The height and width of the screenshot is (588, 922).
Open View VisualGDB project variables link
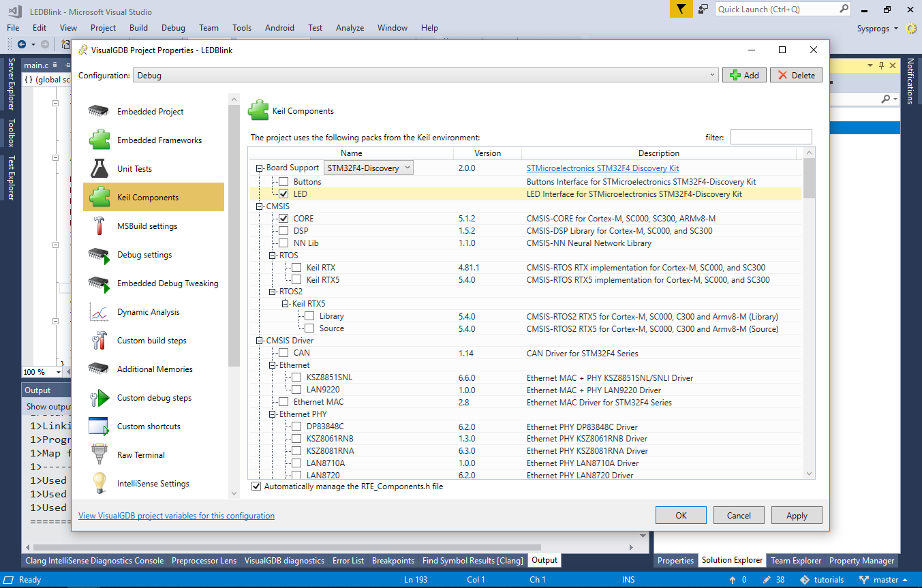[176, 516]
